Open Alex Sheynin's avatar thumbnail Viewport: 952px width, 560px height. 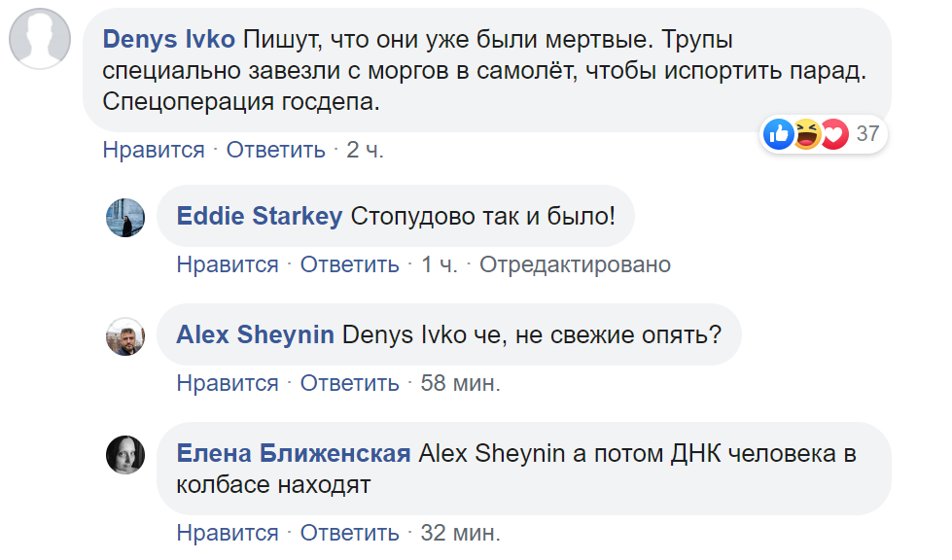click(125, 335)
